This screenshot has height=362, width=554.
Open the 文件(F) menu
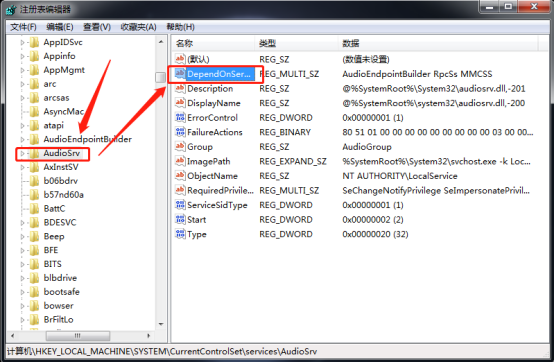point(23,27)
